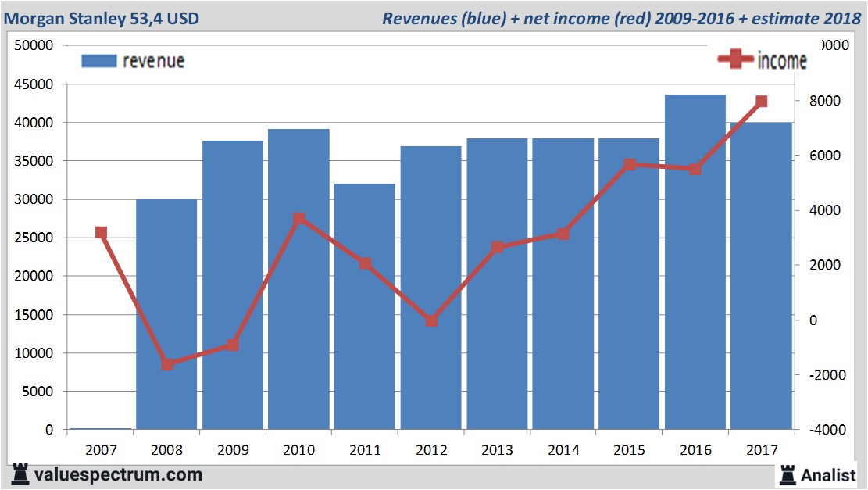Click the Analist label text

click(828, 474)
